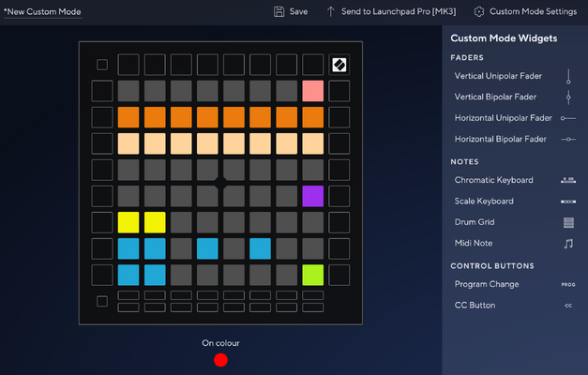Image resolution: width=588 pixels, height=375 pixels.
Task: Choose the Scale Keyboard widget
Action: pyautogui.click(x=513, y=201)
